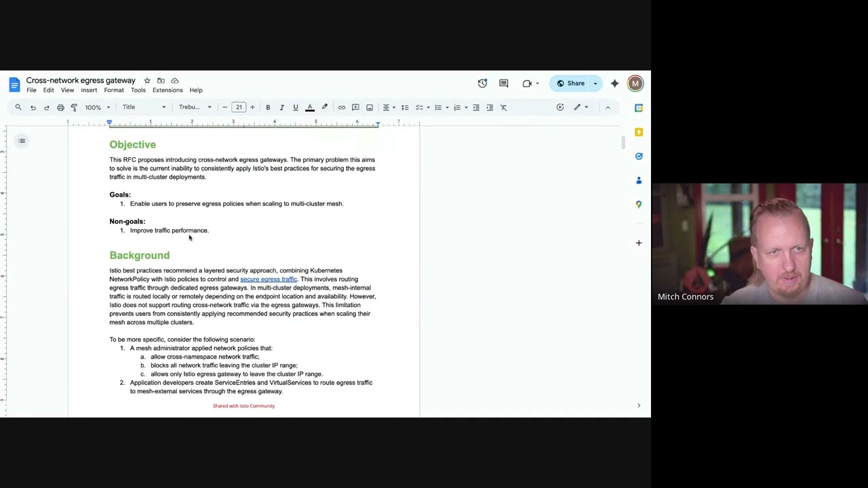868x488 pixels.
Task: Get add-ons with plus icon
Action: (639, 243)
